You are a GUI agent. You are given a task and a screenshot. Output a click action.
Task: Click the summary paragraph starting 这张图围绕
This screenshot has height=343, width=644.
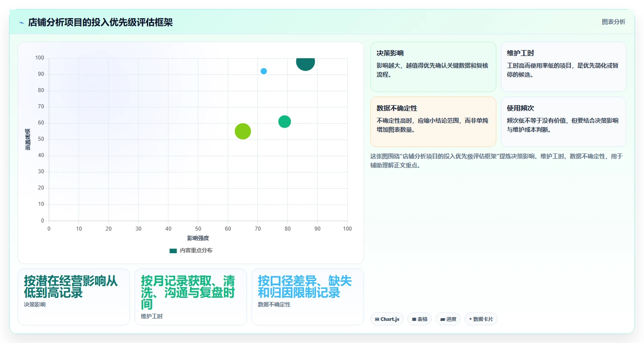[496, 161]
